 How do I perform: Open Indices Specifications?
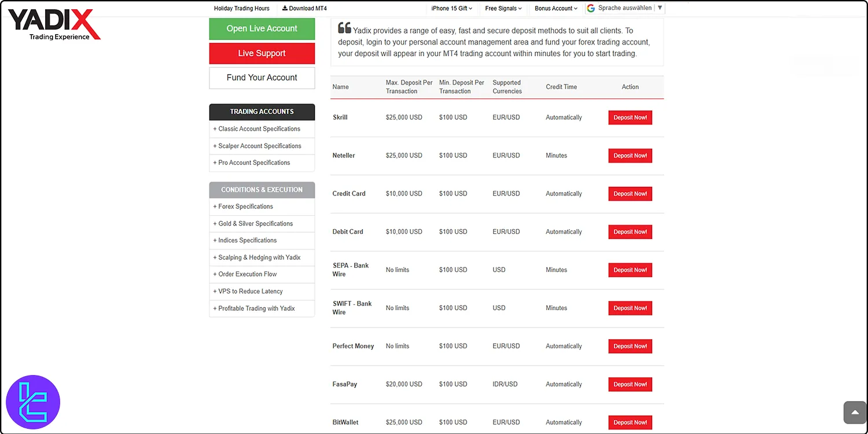[262, 240]
